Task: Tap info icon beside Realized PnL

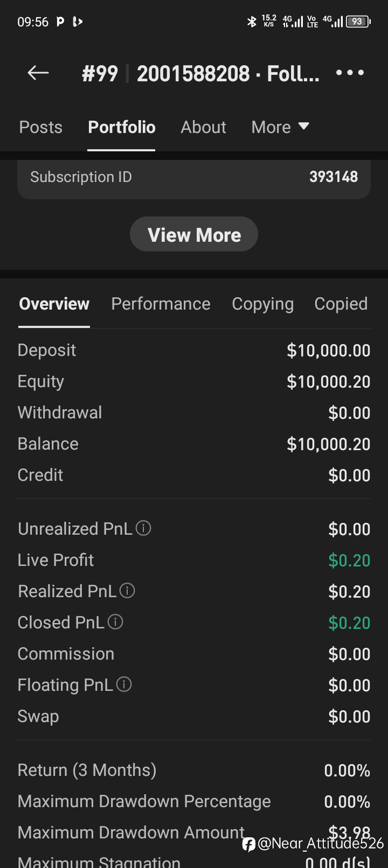Action: pyautogui.click(x=127, y=591)
